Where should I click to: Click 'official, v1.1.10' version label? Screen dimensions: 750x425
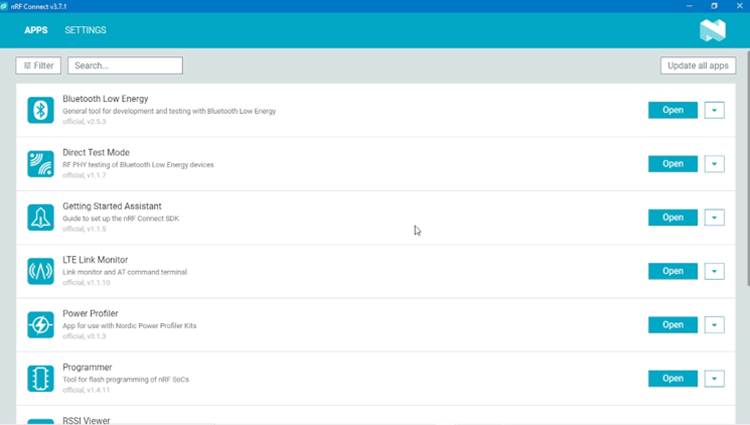(x=86, y=283)
